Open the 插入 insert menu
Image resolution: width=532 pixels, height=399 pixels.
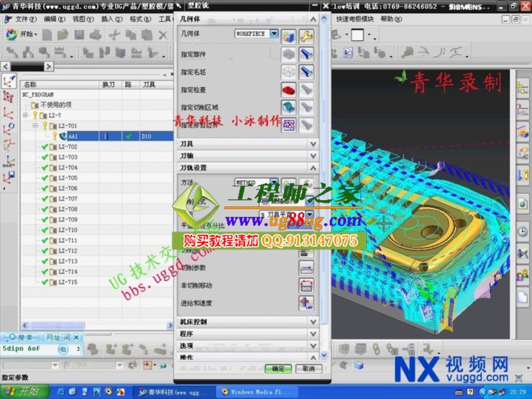(106, 19)
